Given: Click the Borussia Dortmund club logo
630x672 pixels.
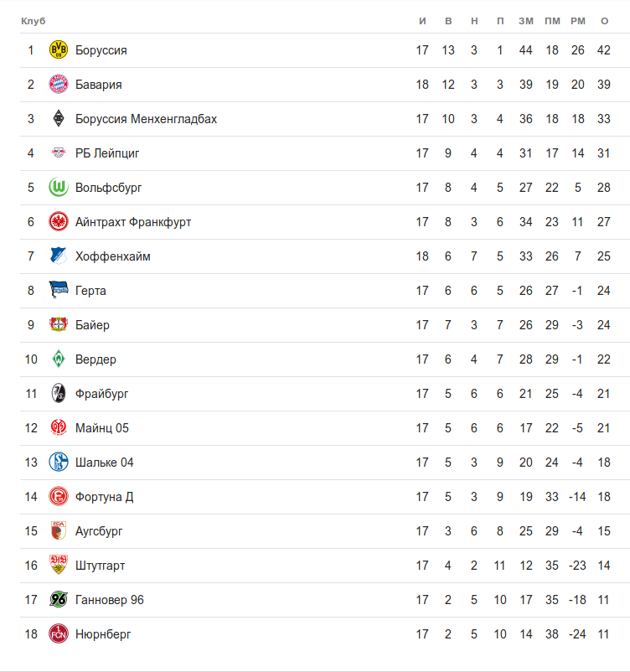Looking at the screenshot, I should 59,50.
